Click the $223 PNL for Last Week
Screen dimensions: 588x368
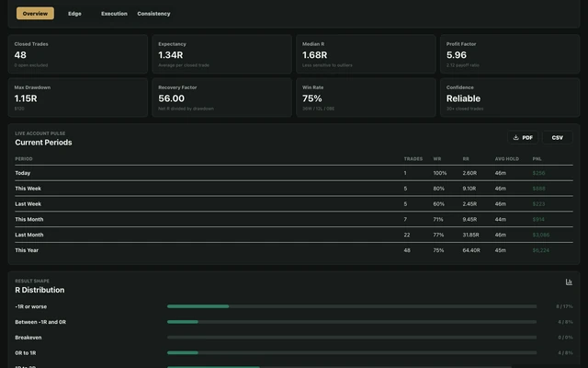[x=538, y=204]
